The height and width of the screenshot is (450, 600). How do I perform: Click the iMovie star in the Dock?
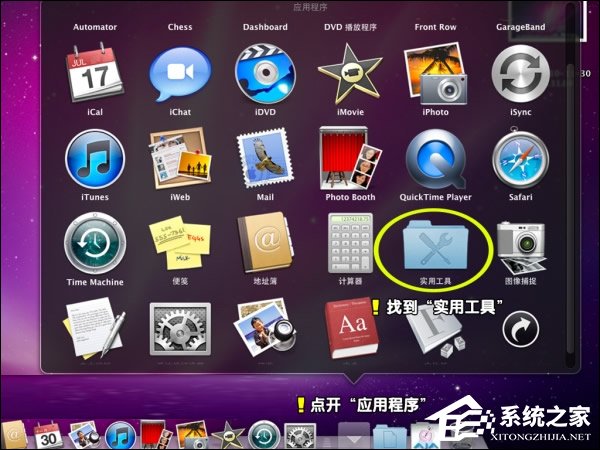click(228, 435)
